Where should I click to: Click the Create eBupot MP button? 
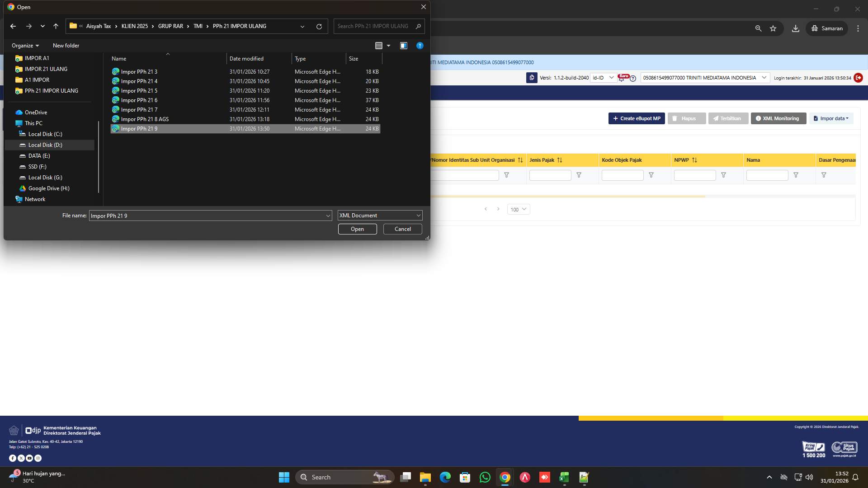coord(637,118)
